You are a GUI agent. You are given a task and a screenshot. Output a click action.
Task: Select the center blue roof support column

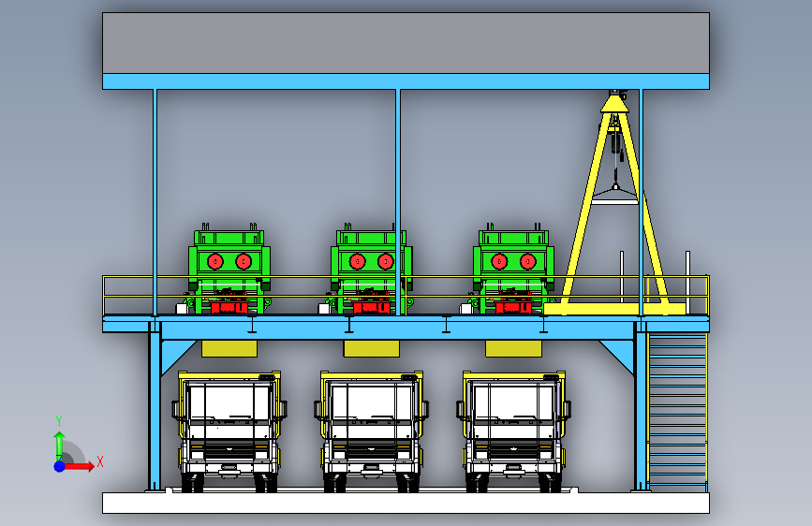(x=398, y=202)
